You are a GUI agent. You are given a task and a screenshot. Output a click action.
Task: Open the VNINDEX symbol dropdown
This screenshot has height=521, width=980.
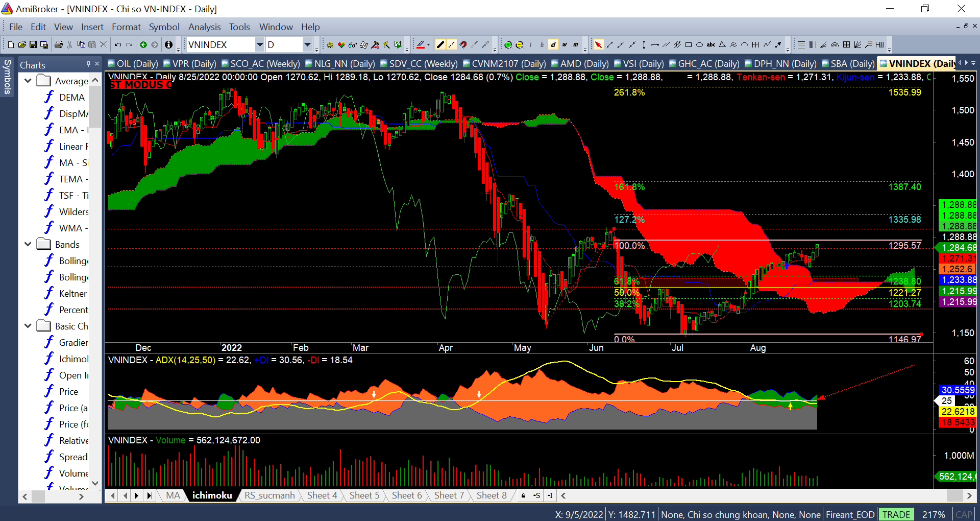pyautogui.click(x=260, y=45)
